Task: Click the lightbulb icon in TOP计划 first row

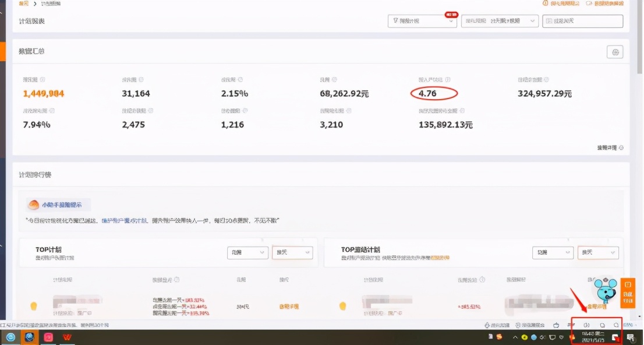Action: tap(34, 306)
